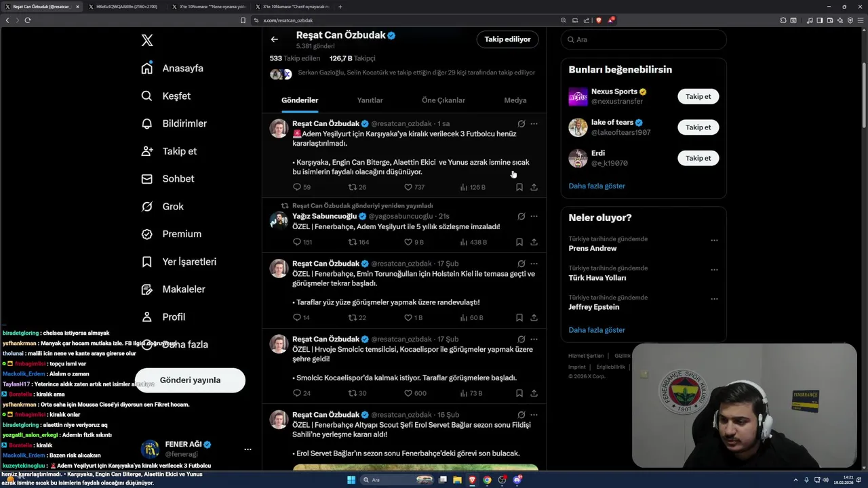Switch to the Medya tab

pyautogui.click(x=515, y=100)
